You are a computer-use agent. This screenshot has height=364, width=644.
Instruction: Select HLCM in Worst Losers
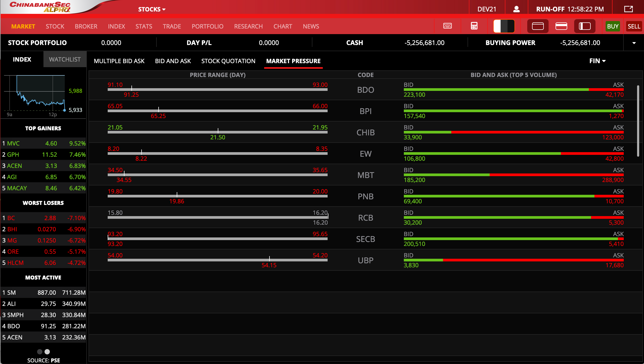pos(44,263)
